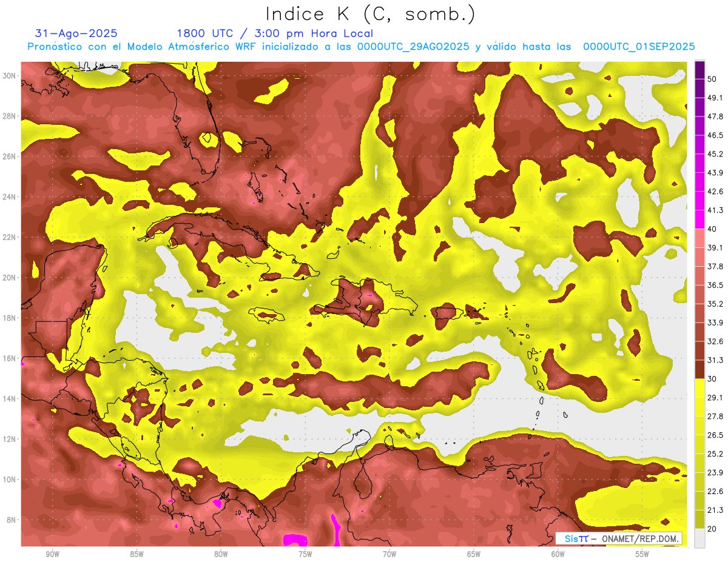Viewport: 728px width, 562px height.
Task: Click colorbar value "50"
Action: click(712, 79)
